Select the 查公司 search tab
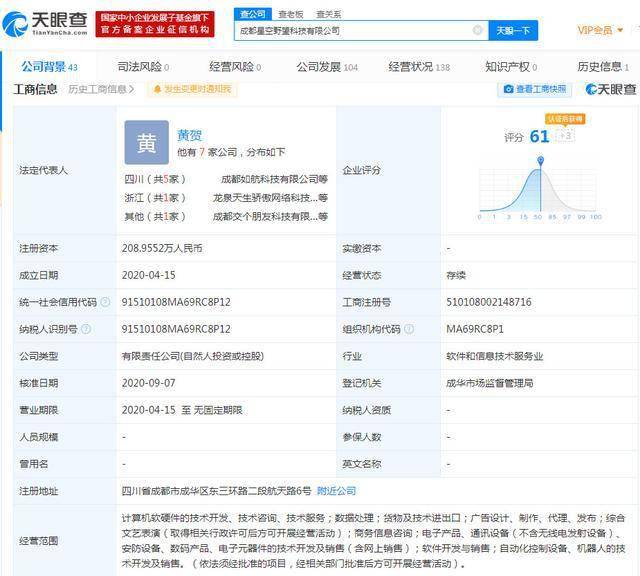 pos(252,14)
